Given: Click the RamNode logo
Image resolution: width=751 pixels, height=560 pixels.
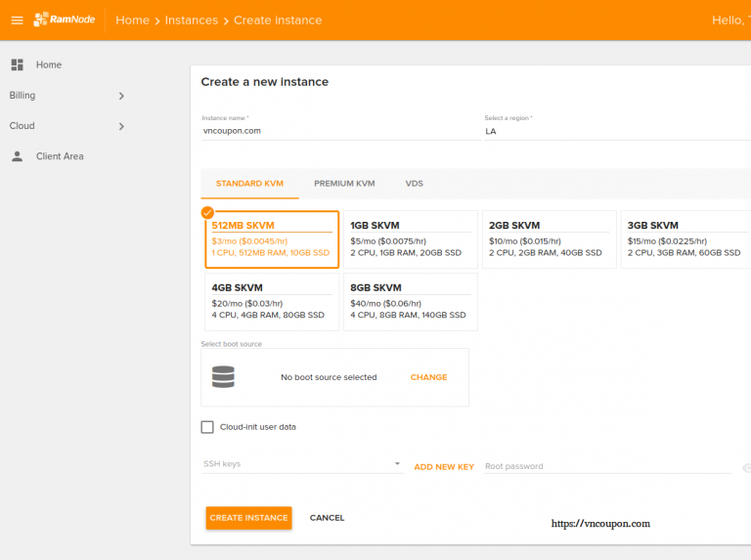Looking at the screenshot, I should 65,20.
